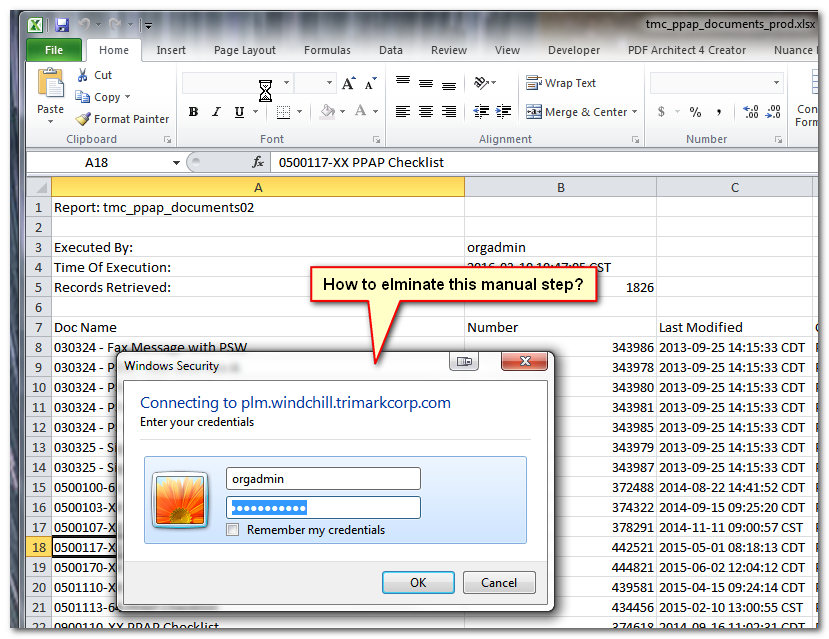Click the username field containing orgadmin

point(323,479)
